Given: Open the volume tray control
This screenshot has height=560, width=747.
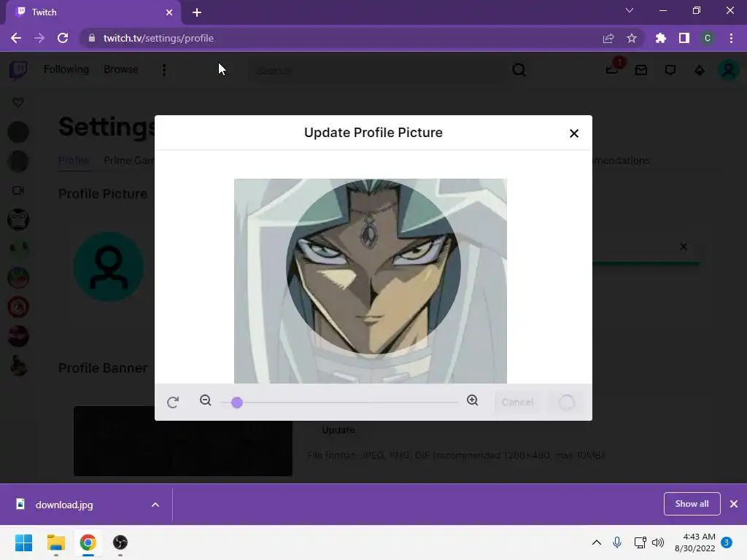Looking at the screenshot, I should coord(658,542).
